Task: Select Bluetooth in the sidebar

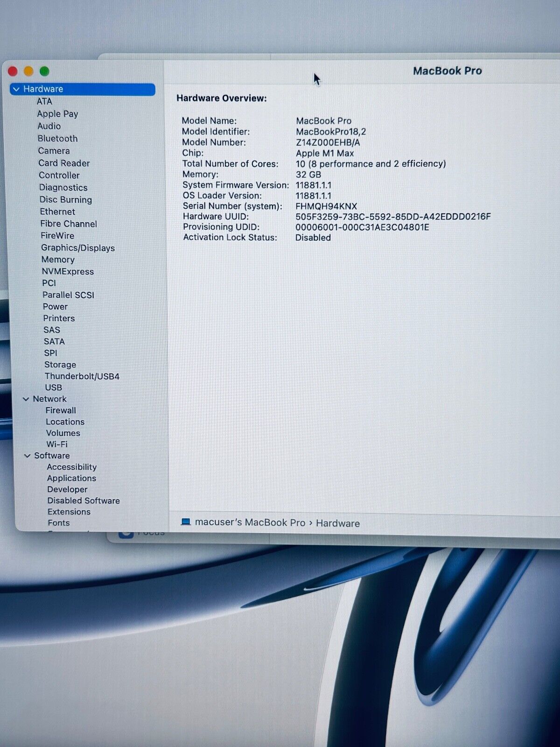Action: coord(57,139)
